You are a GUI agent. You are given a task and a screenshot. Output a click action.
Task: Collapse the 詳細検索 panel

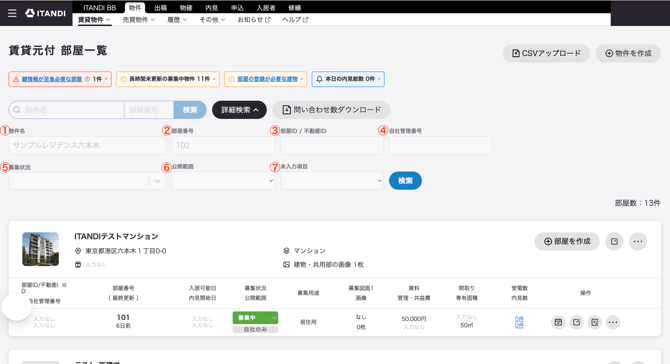[x=239, y=110]
